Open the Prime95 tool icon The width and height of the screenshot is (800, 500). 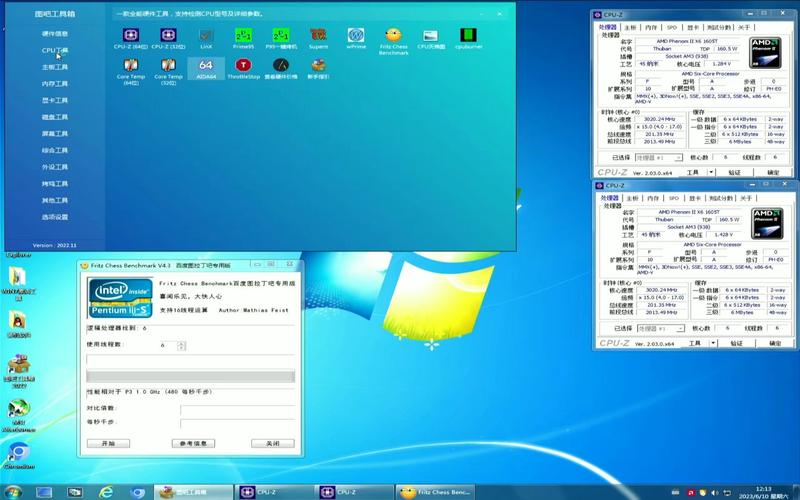[x=243, y=39]
